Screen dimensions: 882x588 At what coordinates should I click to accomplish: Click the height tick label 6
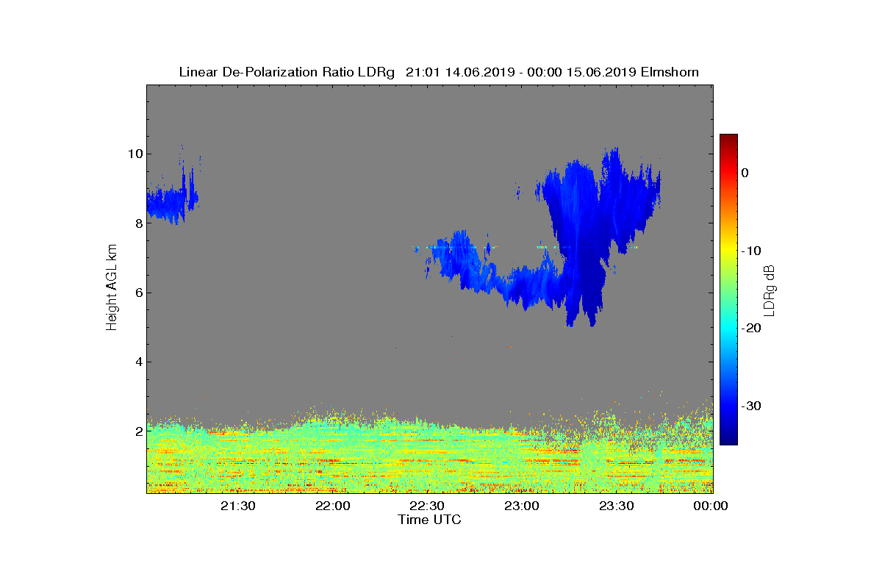click(139, 293)
